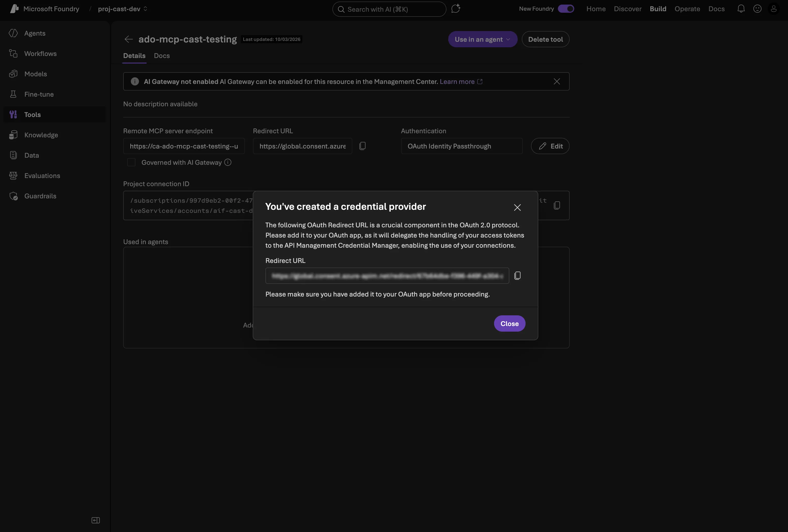Expand the Use in an agent dropdown
Viewport: 788px width, 532px height.
pyautogui.click(x=483, y=39)
